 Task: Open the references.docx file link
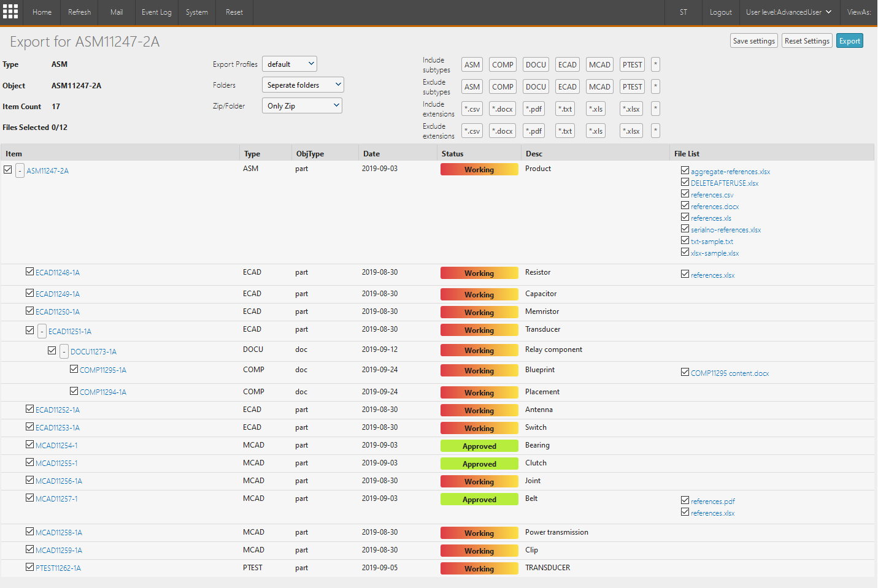point(715,207)
